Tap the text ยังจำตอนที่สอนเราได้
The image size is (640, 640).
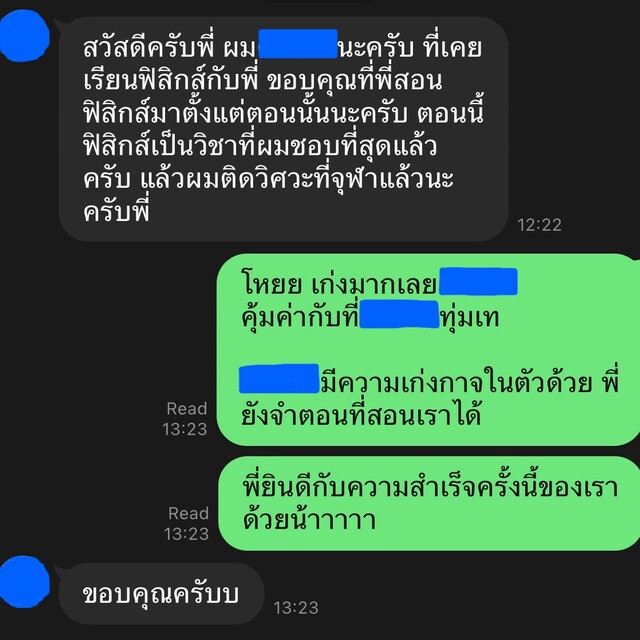(x=361, y=415)
